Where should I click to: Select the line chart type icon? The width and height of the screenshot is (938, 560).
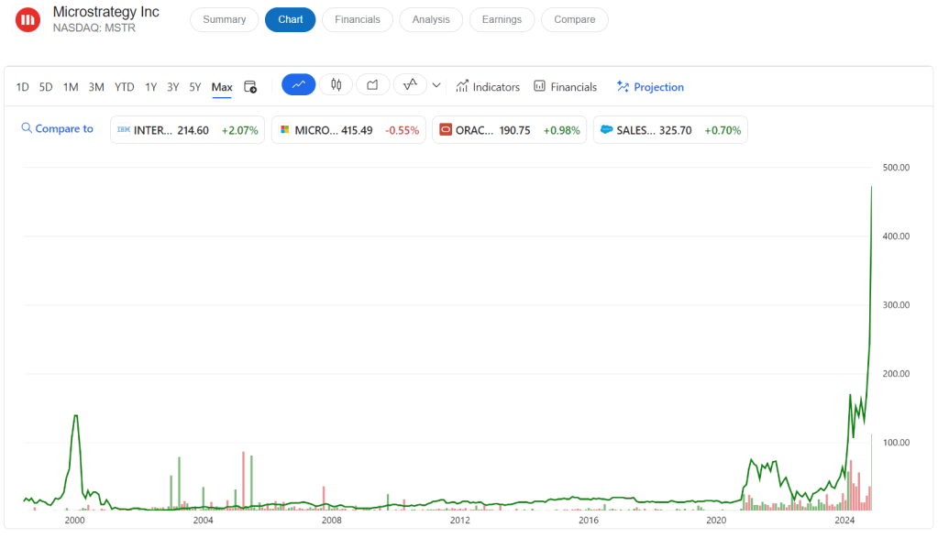coord(298,85)
